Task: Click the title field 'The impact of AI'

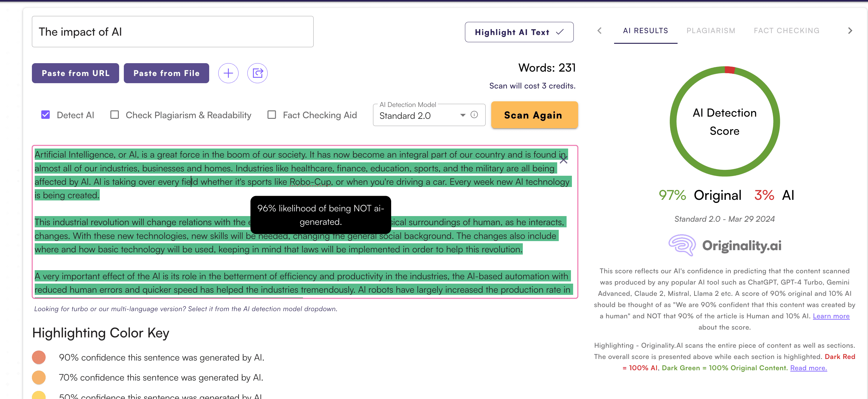Action: (x=173, y=32)
